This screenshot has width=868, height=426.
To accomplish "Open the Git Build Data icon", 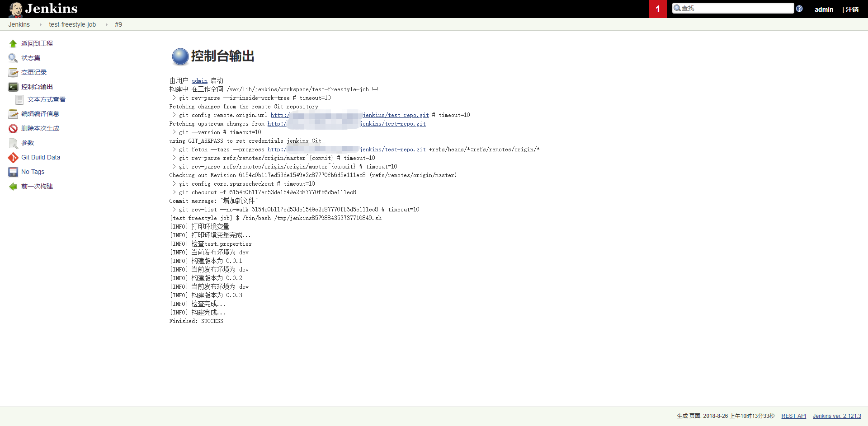I will [x=13, y=157].
